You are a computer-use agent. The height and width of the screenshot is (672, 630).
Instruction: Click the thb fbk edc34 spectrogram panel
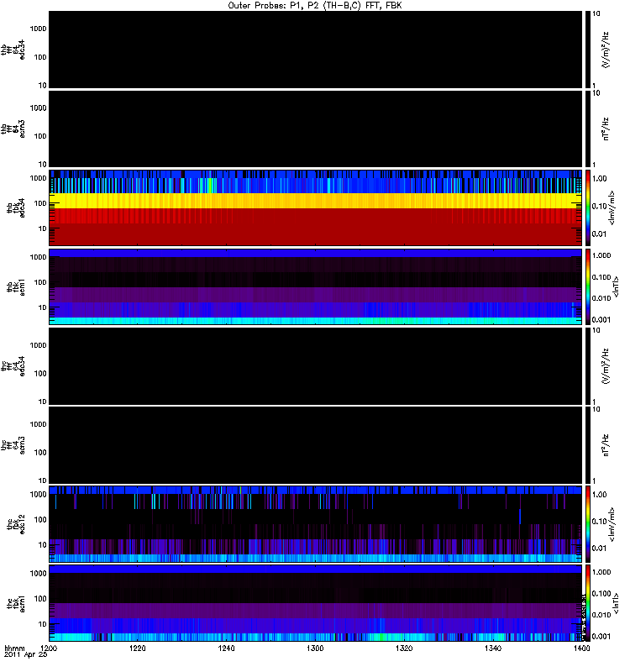point(315,207)
